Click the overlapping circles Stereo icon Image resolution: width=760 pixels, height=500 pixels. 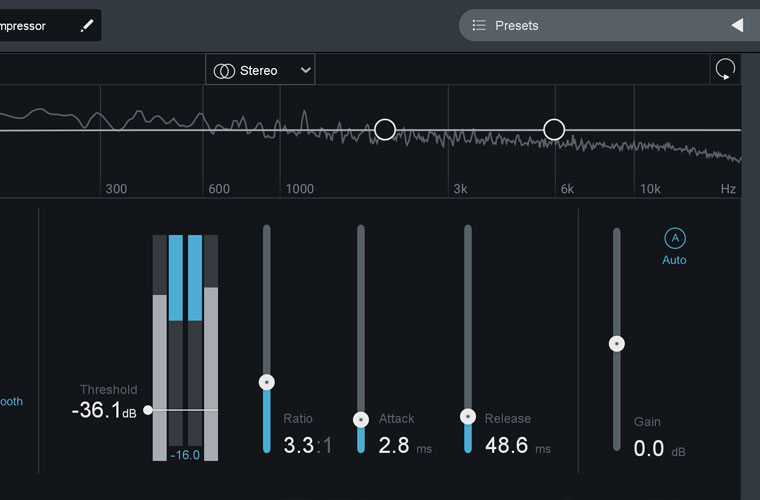[x=225, y=71]
